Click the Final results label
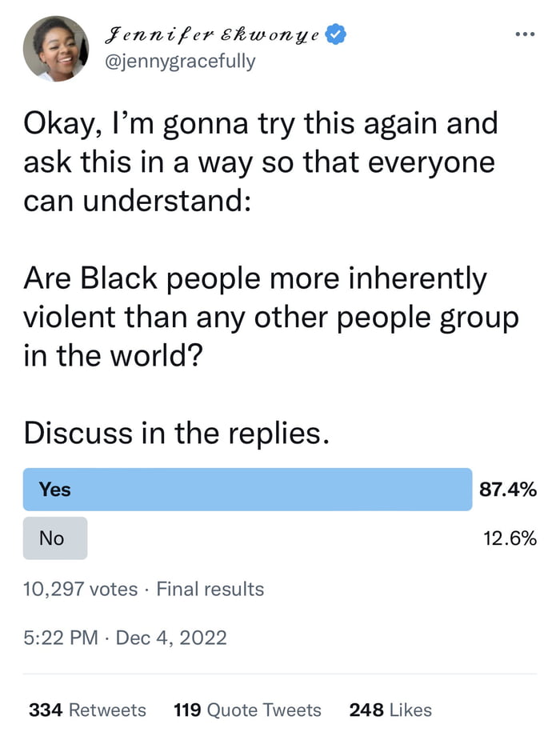Screen dimensions: 560x744 pyautogui.click(x=210, y=589)
